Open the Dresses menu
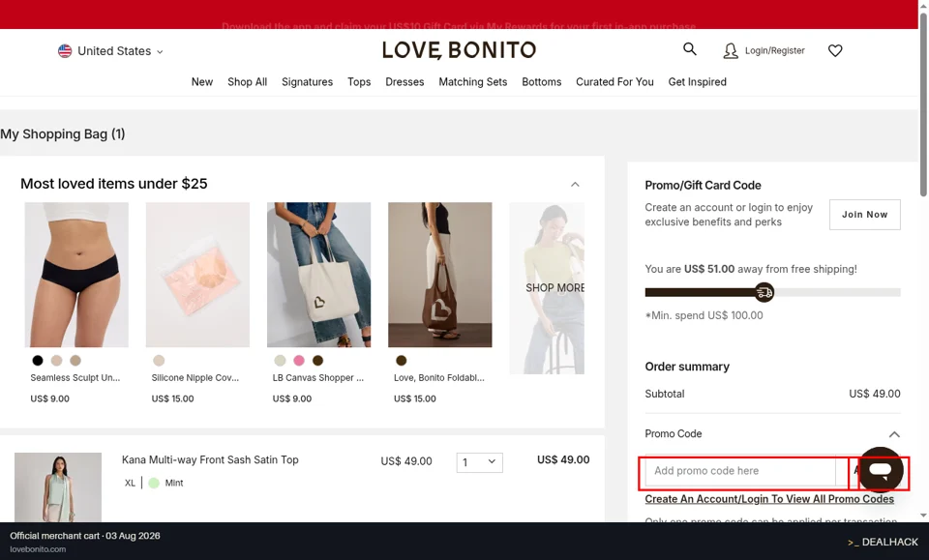The height and width of the screenshot is (560, 929). [x=405, y=81]
